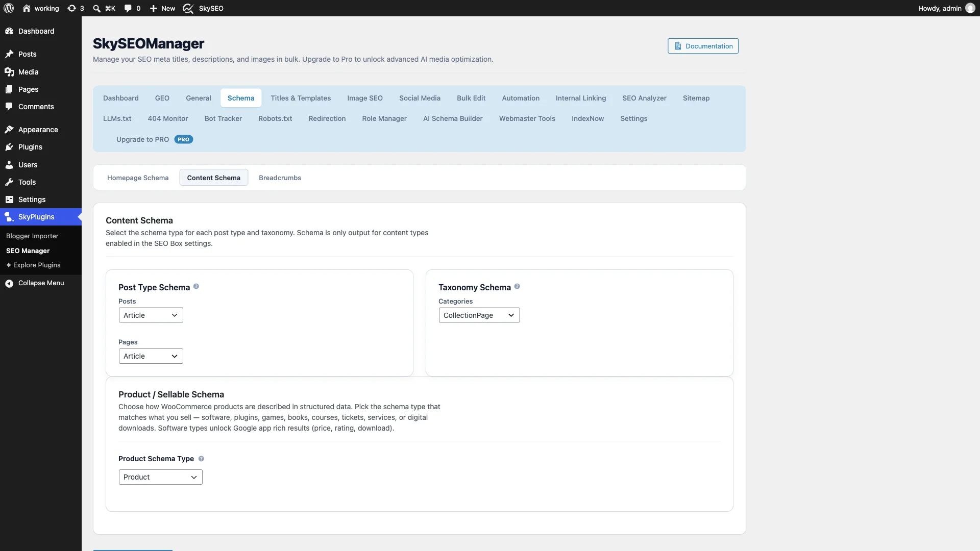Click the search magnifier icon

pyautogui.click(x=96, y=8)
